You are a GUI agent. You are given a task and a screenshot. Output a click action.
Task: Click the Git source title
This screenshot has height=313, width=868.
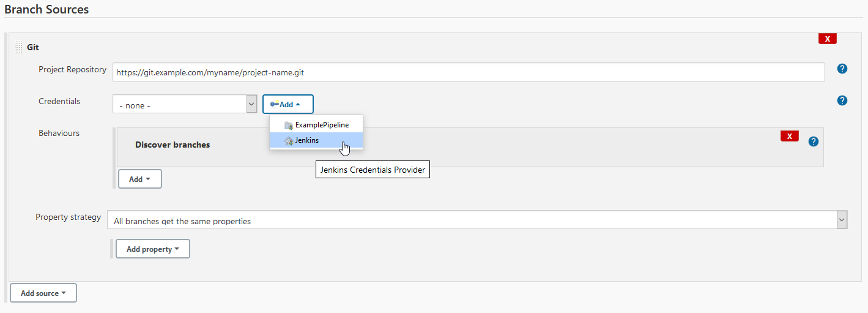(x=33, y=47)
